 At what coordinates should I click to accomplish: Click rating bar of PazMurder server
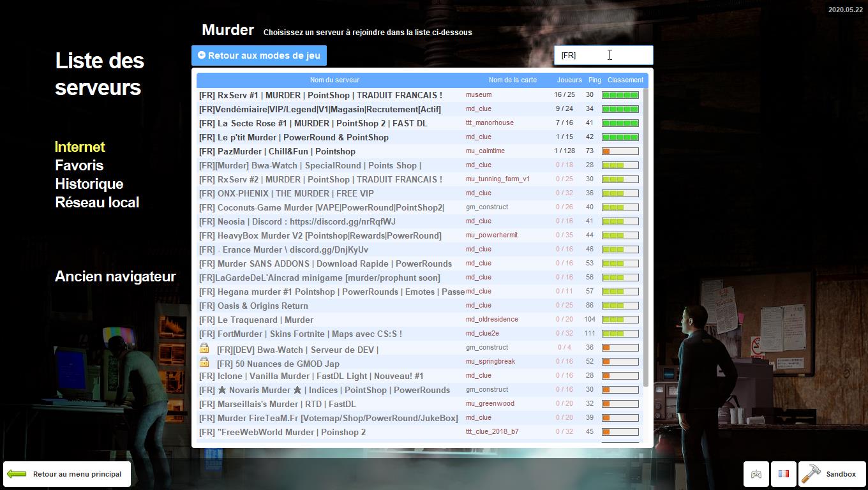620,151
